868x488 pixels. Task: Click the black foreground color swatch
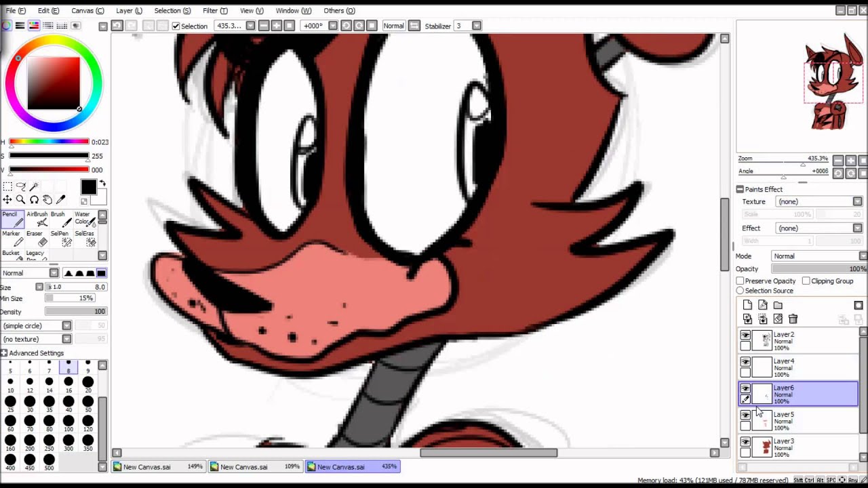click(88, 188)
